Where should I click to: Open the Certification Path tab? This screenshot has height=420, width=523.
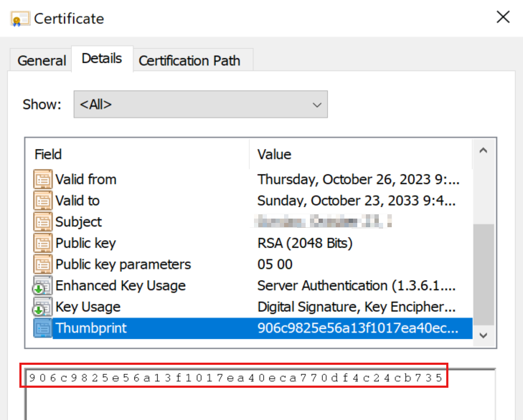(x=189, y=61)
